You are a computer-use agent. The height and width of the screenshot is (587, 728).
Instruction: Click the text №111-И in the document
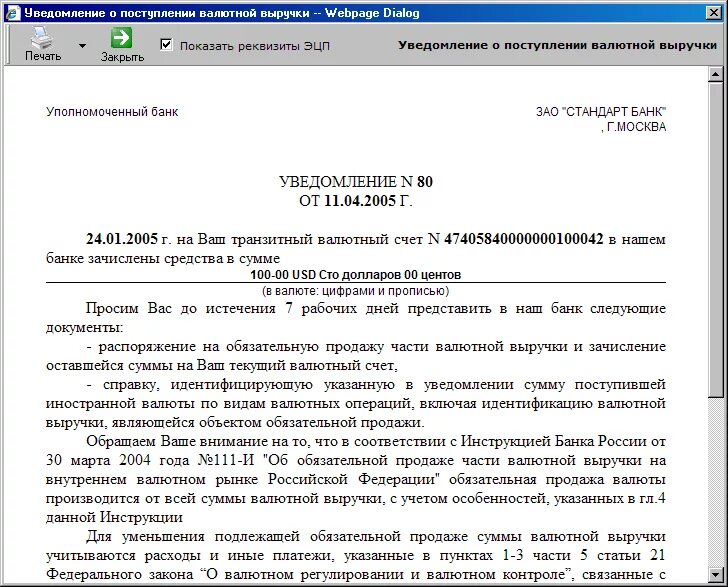point(227,460)
